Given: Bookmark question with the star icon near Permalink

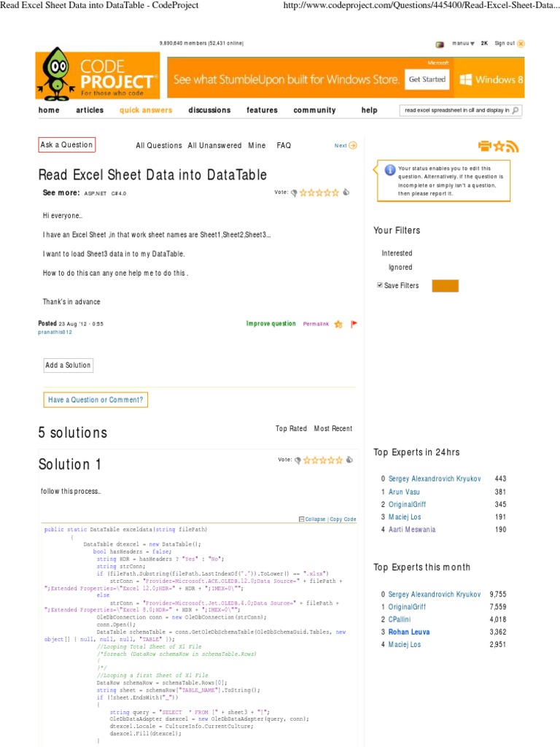Looking at the screenshot, I should (x=338, y=324).
